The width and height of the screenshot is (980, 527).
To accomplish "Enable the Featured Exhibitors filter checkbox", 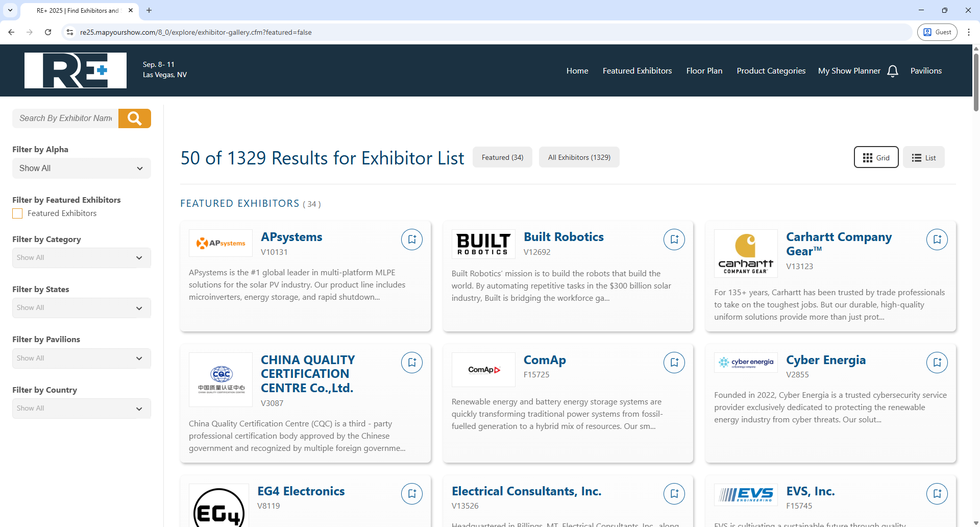I will 17,213.
